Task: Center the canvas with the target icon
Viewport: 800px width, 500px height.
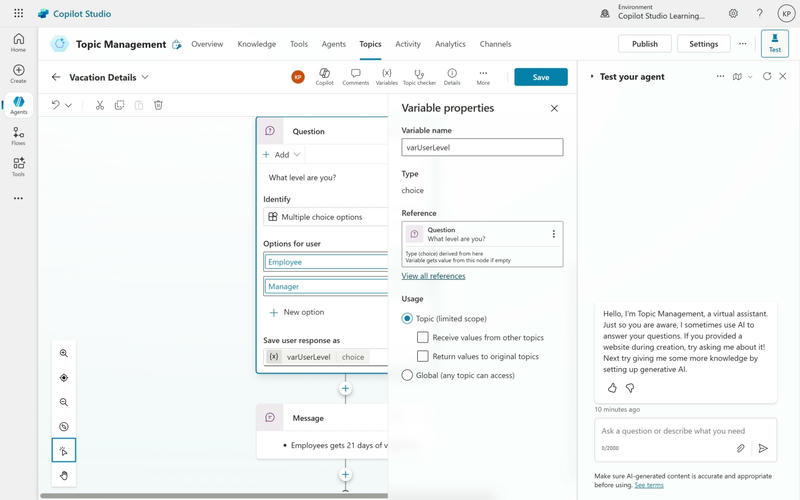Action: [x=64, y=378]
